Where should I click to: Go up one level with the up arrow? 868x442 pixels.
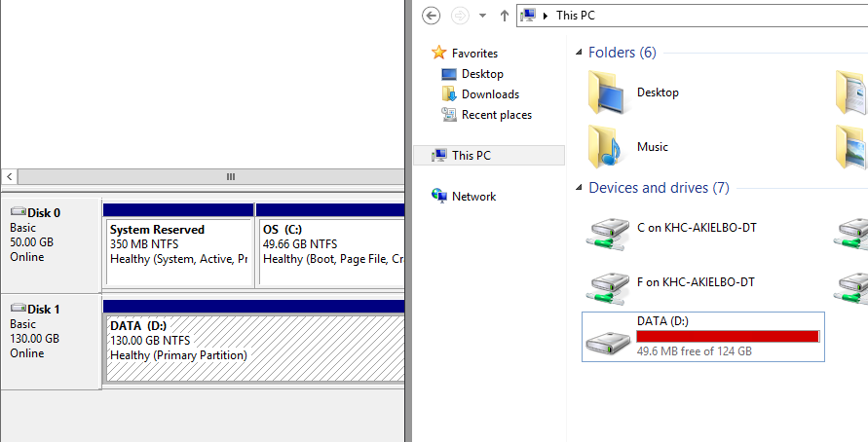coord(504,16)
